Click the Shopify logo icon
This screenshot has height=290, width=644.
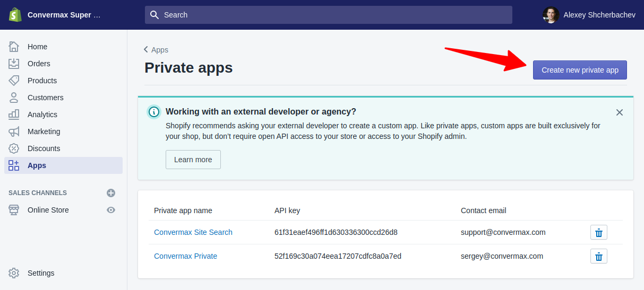(15, 15)
